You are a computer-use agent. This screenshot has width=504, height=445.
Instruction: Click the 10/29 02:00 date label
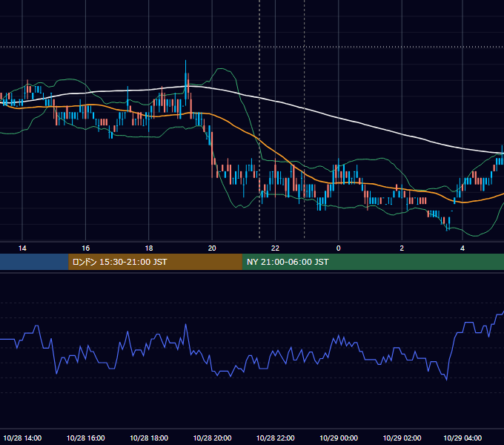(x=402, y=438)
